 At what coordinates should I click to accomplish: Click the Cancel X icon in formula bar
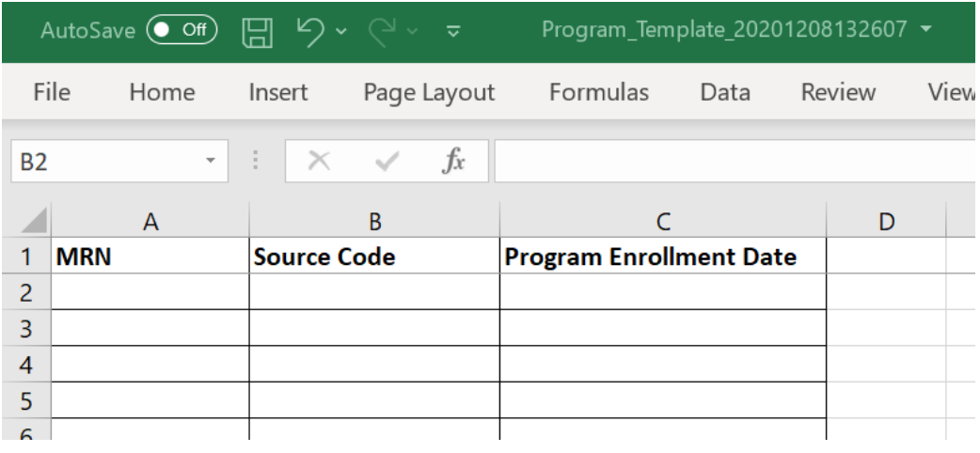click(320, 162)
